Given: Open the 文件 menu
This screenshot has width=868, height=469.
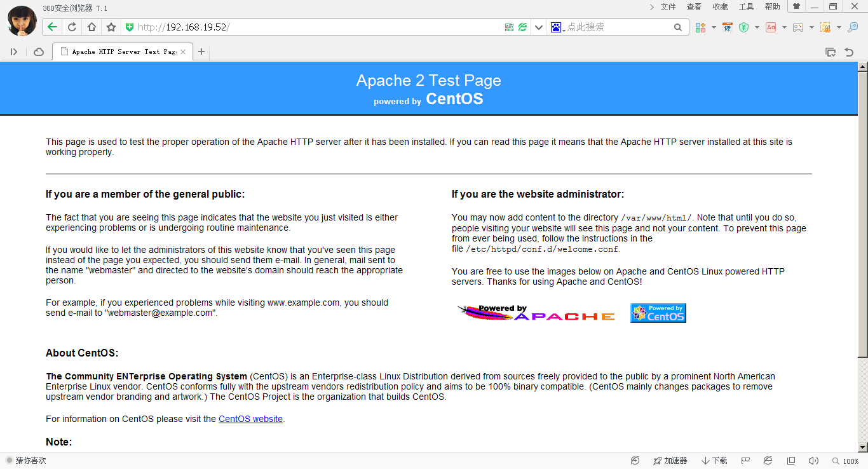Looking at the screenshot, I should point(668,7).
